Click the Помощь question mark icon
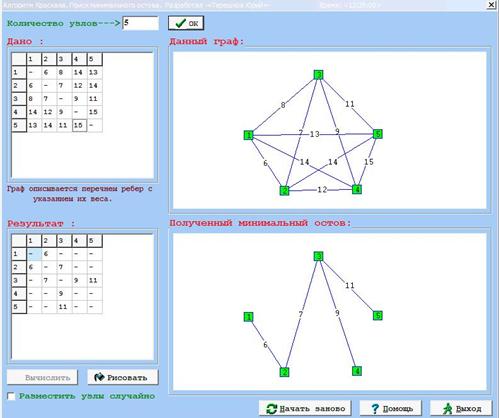 pyautogui.click(x=375, y=409)
